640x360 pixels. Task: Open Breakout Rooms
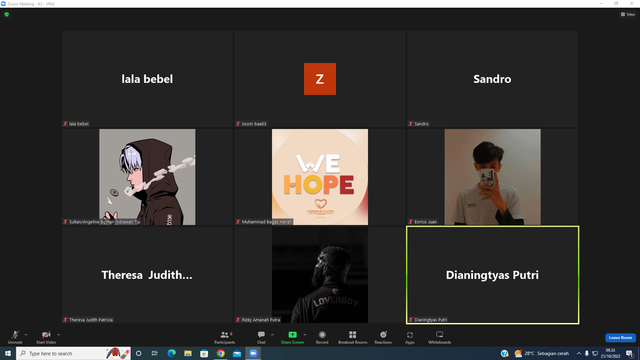353,337
